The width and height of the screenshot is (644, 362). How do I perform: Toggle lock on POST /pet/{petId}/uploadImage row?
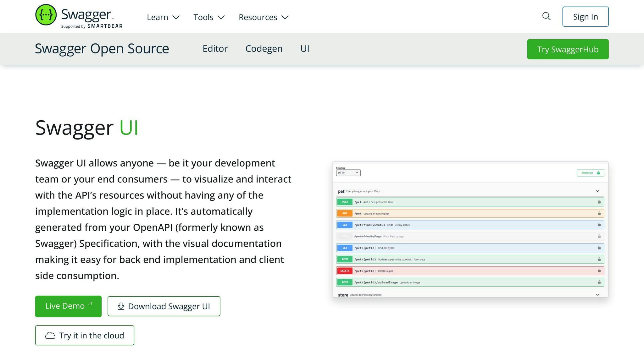pyautogui.click(x=599, y=282)
